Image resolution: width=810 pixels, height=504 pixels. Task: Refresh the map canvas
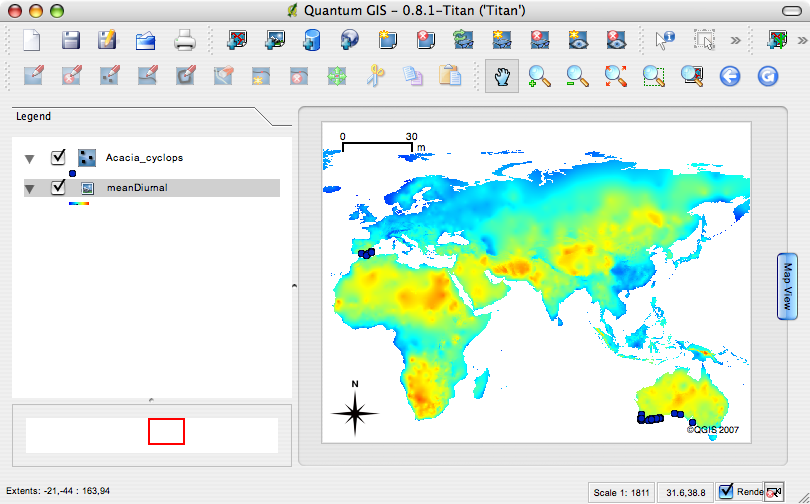point(768,77)
